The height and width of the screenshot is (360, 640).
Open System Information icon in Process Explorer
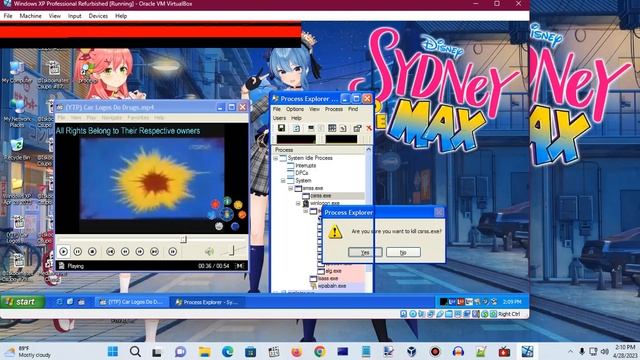click(311, 128)
